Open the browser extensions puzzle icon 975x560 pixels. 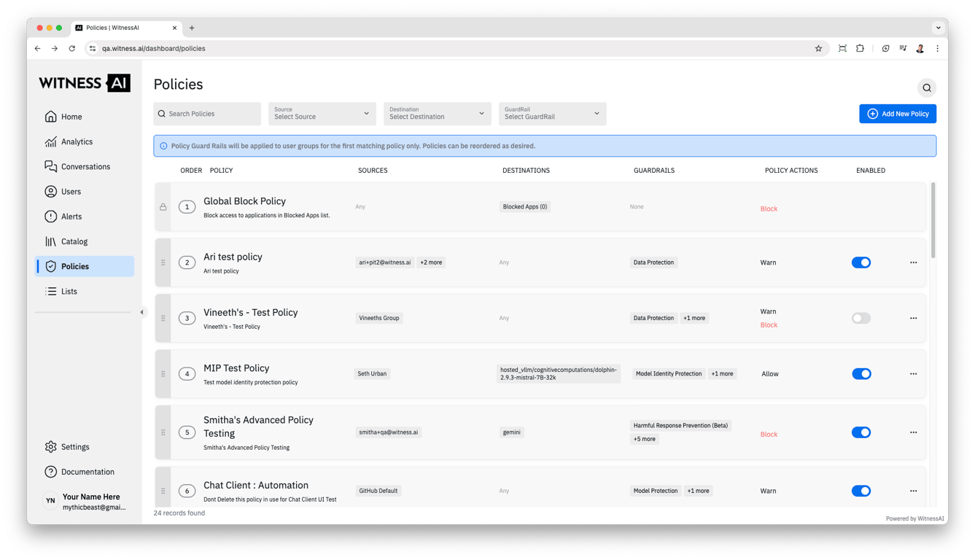coord(861,49)
